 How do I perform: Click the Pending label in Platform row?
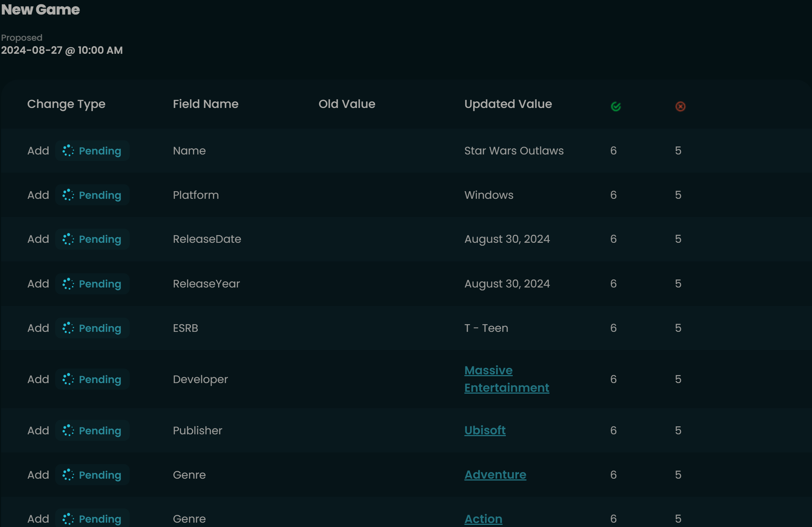pyautogui.click(x=100, y=195)
